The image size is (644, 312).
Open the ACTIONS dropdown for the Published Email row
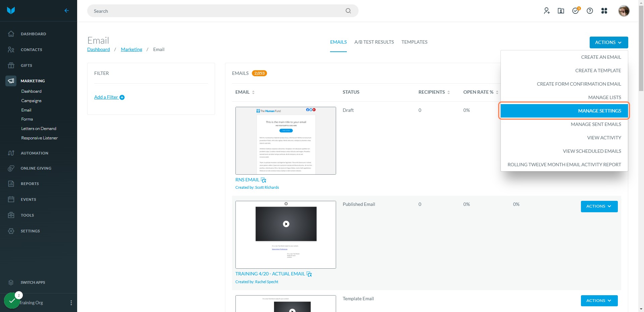click(599, 206)
